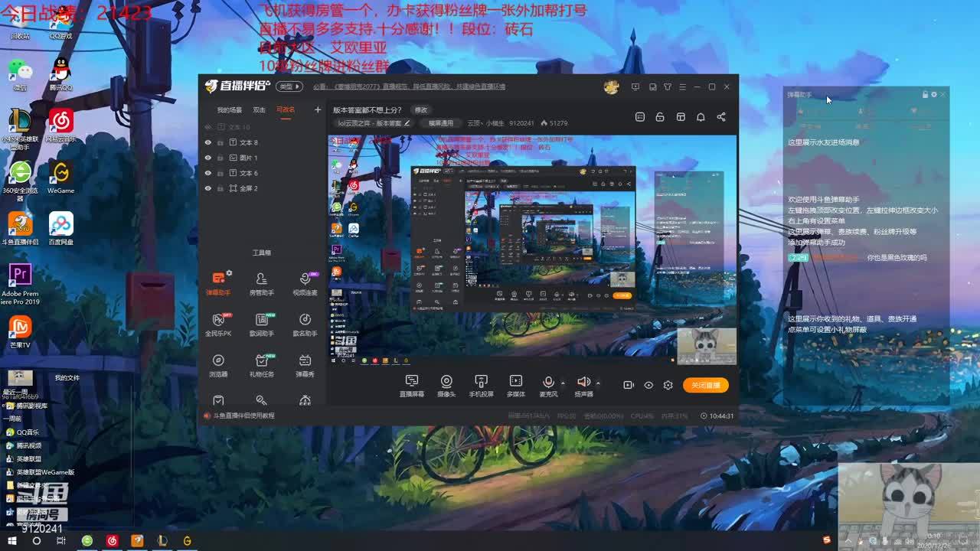The image size is (980, 551).
Task: Switch to the 双击 scene tab
Action: coord(260,110)
